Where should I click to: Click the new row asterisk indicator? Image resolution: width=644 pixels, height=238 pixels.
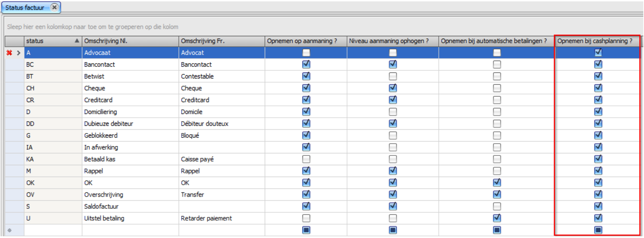(x=9, y=230)
